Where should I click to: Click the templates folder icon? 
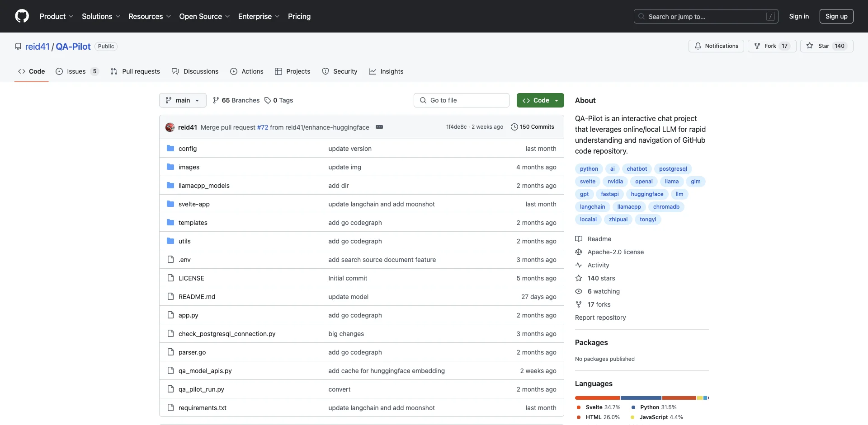(x=170, y=223)
